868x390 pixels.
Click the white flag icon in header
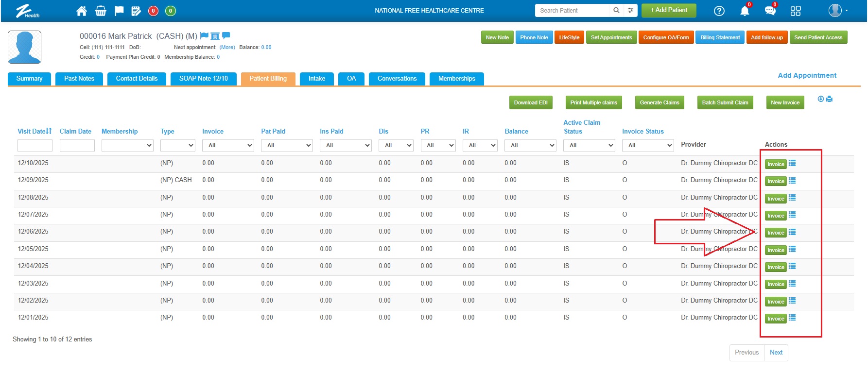coord(119,11)
